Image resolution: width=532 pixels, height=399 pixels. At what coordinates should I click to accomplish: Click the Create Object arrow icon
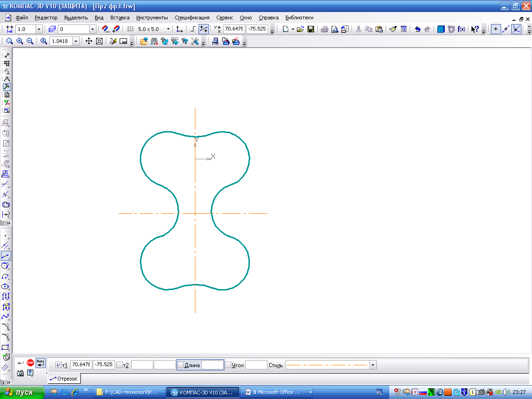click(20, 363)
